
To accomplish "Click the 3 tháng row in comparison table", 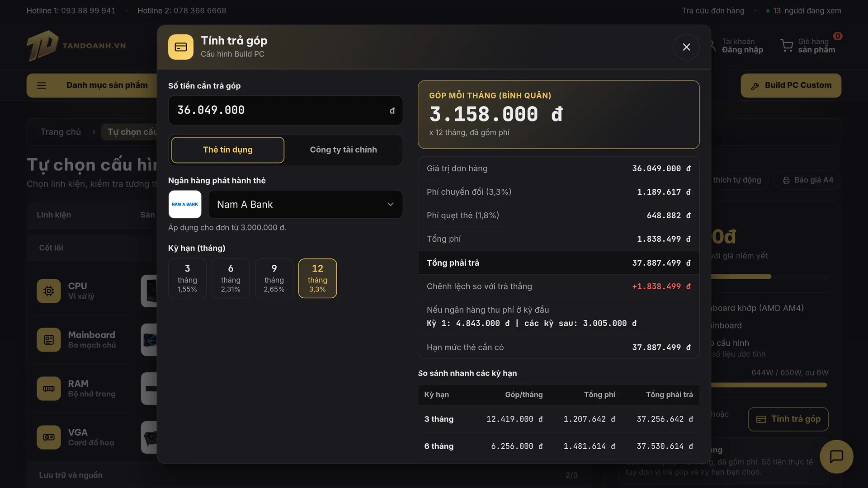I will [558, 419].
